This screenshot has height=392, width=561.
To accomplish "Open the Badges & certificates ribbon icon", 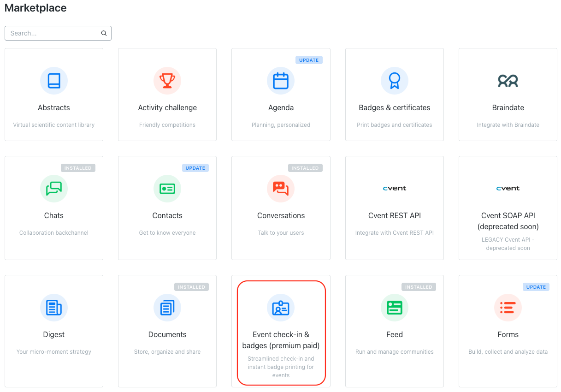I will [394, 81].
